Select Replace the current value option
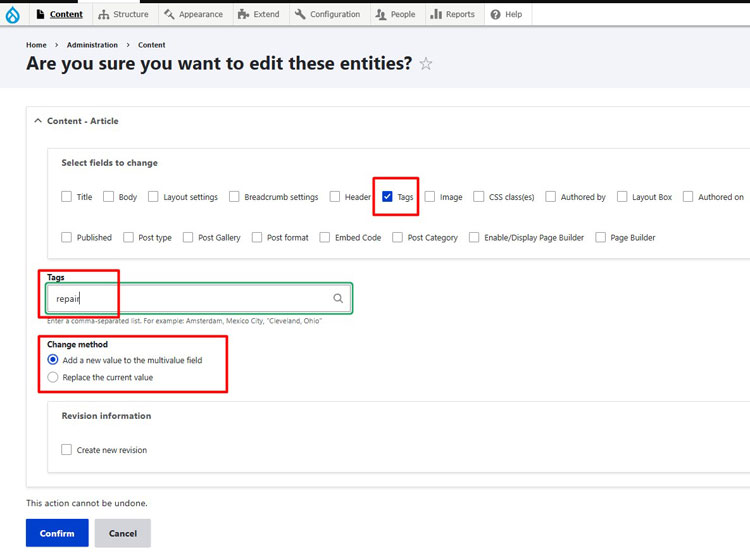 point(53,377)
